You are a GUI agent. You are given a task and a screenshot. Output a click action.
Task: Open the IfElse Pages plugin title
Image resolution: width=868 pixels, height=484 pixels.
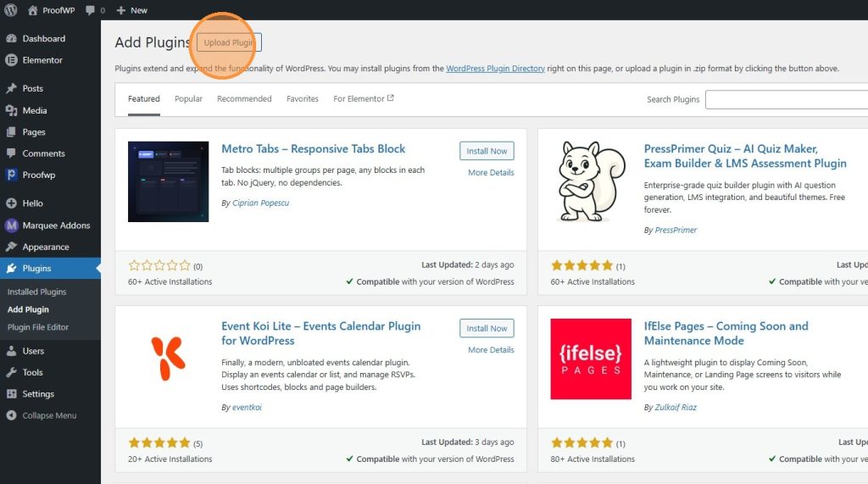coord(726,333)
